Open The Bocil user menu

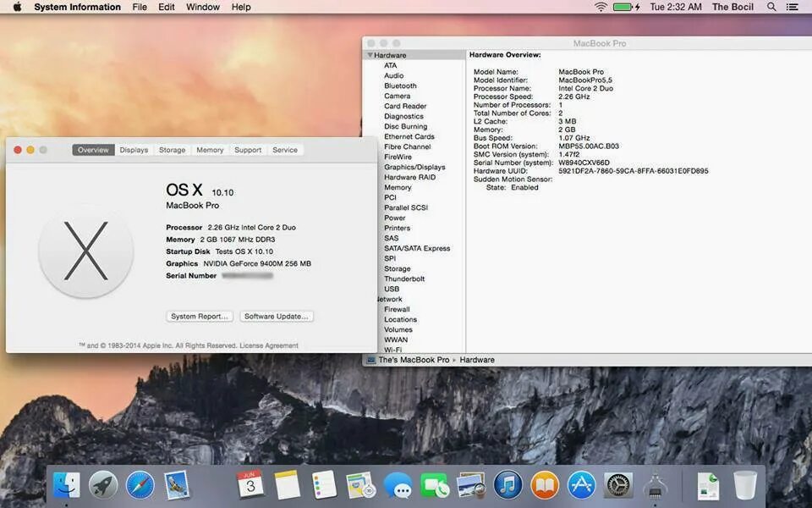[732, 7]
